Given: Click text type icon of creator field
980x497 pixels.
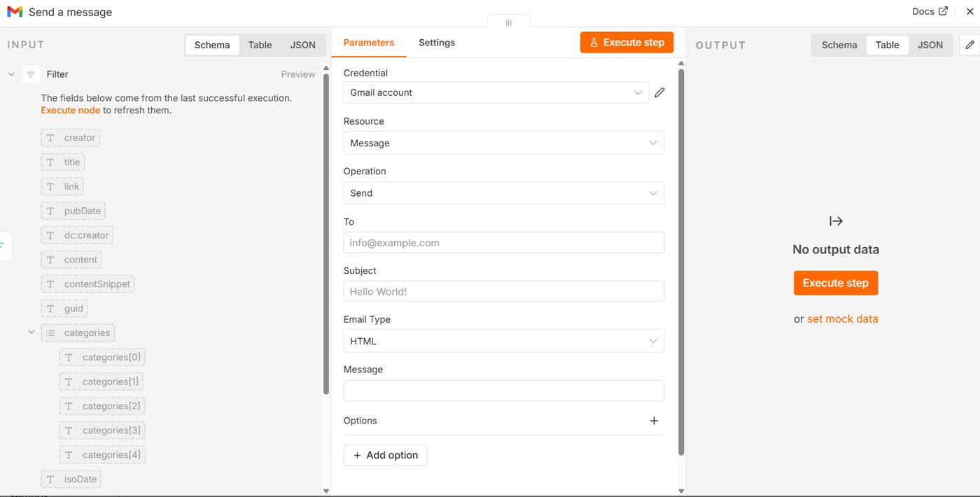Looking at the screenshot, I should click(50, 138).
